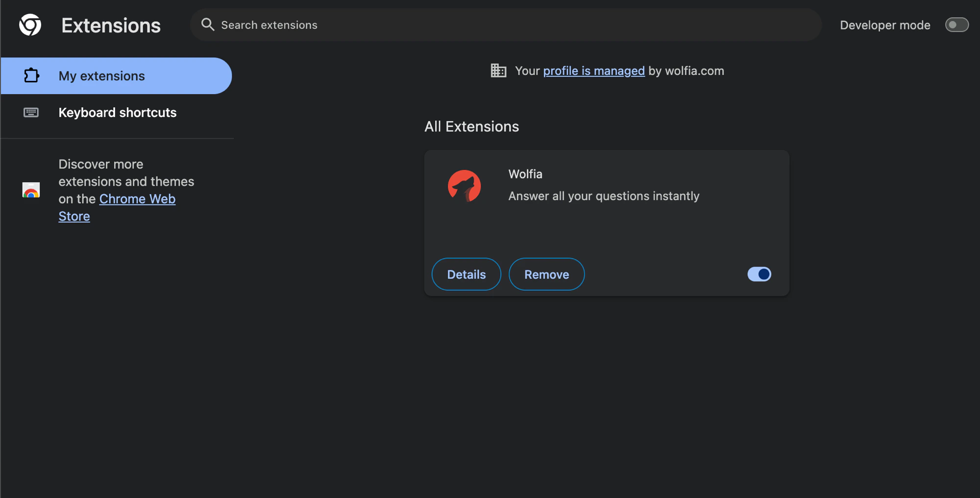Enable Developer mode toggle
980x498 pixels.
(956, 25)
